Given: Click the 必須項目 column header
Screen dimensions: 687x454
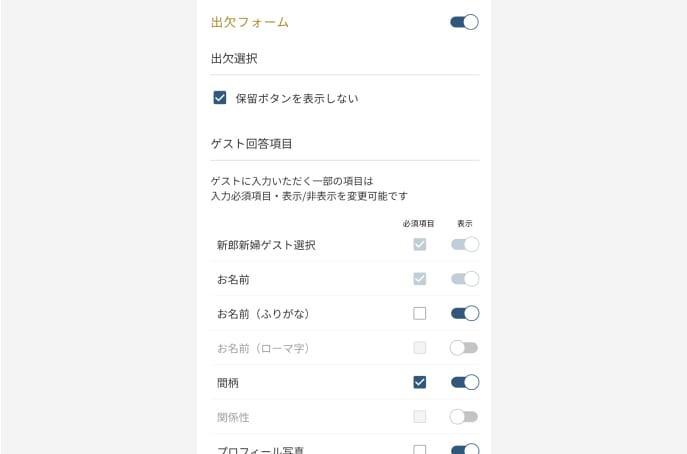Looking at the screenshot, I should tap(418, 223).
